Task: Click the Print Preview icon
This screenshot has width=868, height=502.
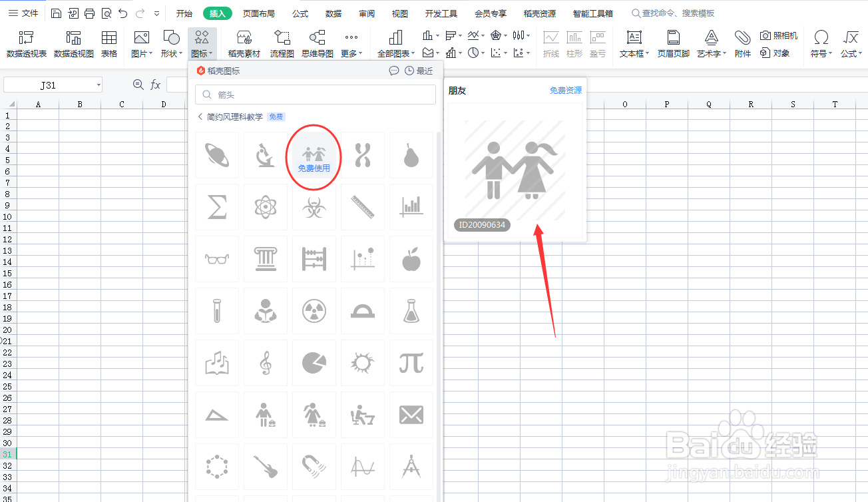Action: [106, 13]
